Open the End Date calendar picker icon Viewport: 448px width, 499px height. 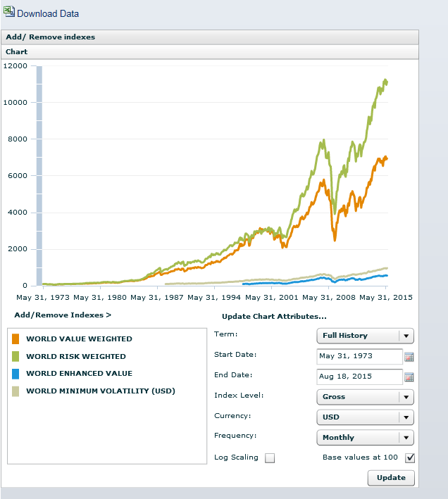click(x=409, y=377)
